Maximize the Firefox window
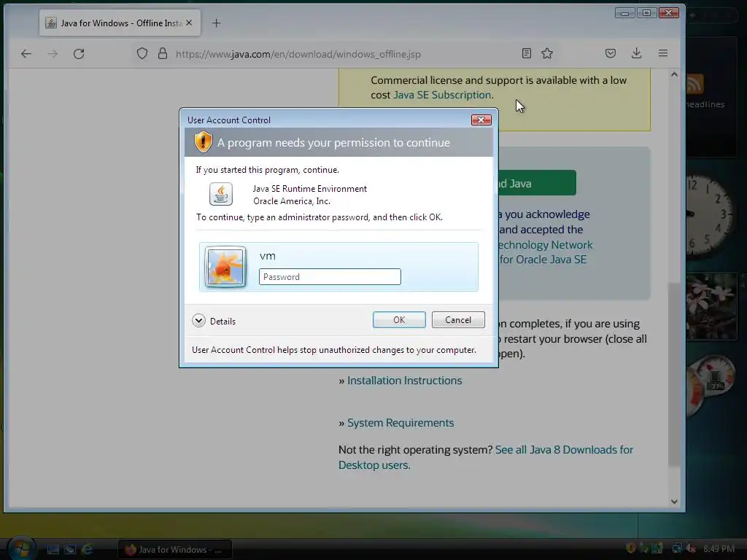The width and height of the screenshot is (747, 560). tap(646, 13)
